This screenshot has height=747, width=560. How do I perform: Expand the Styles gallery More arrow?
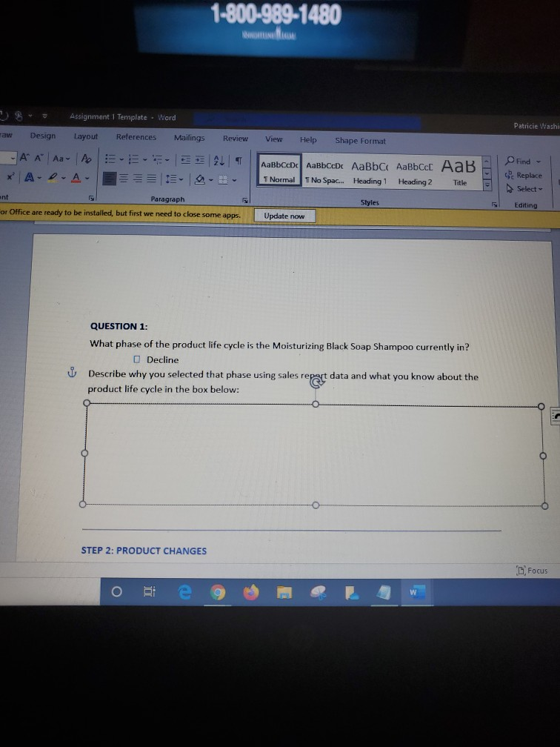[487, 186]
